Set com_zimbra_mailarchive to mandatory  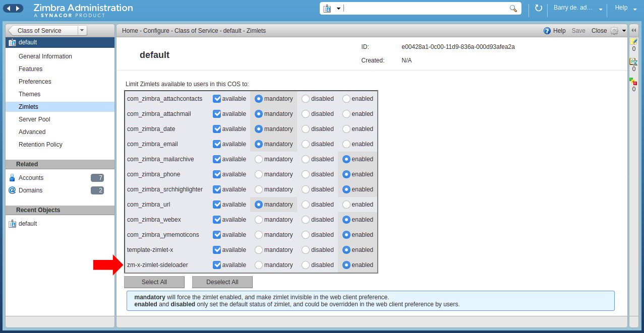click(x=259, y=159)
